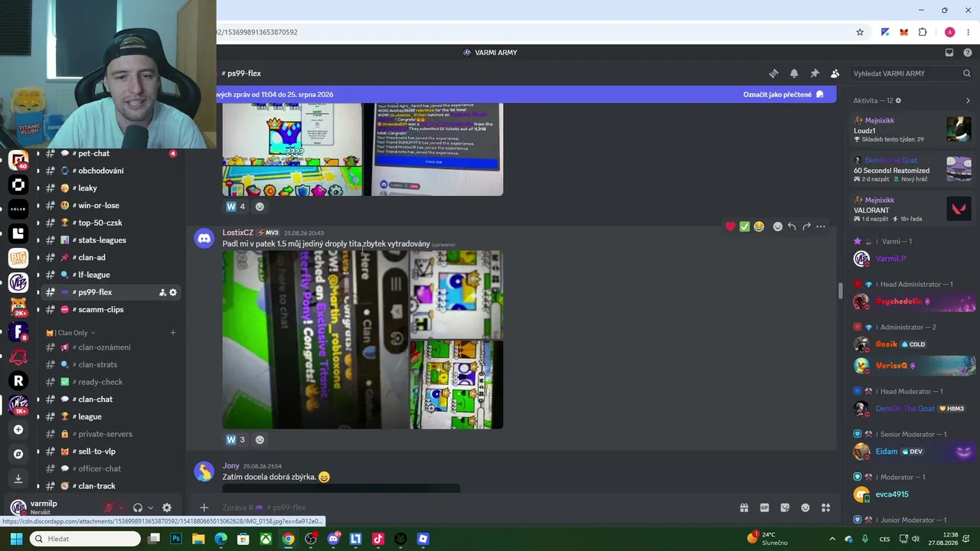Image resolution: width=980 pixels, height=551 pixels.
Task: Forward LostixCZ message
Action: [806, 227]
